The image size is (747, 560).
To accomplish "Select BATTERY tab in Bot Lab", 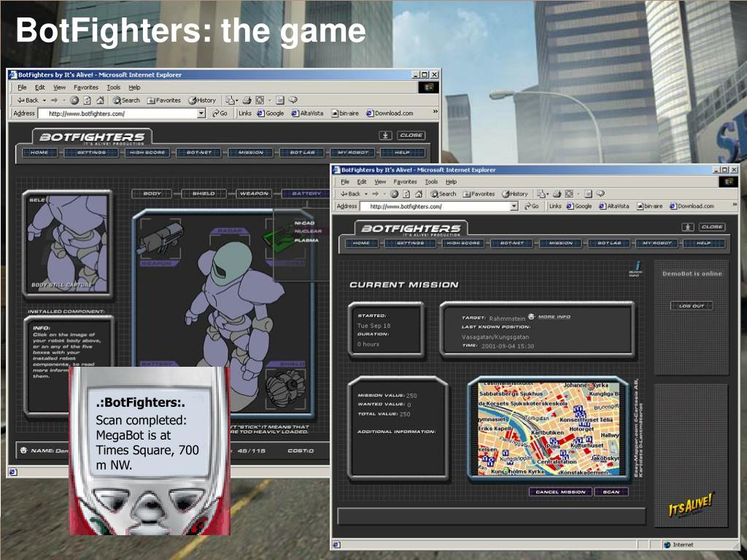I will pyautogui.click(x=306, y=194).
